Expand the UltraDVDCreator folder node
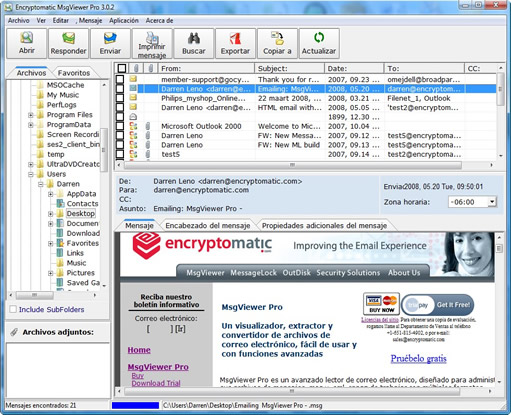 (31, 164)
